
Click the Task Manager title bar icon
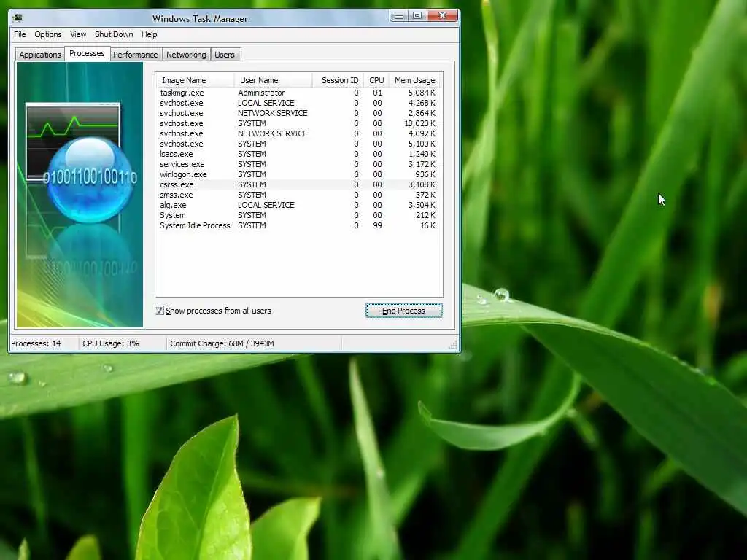(x=18, y=18)
